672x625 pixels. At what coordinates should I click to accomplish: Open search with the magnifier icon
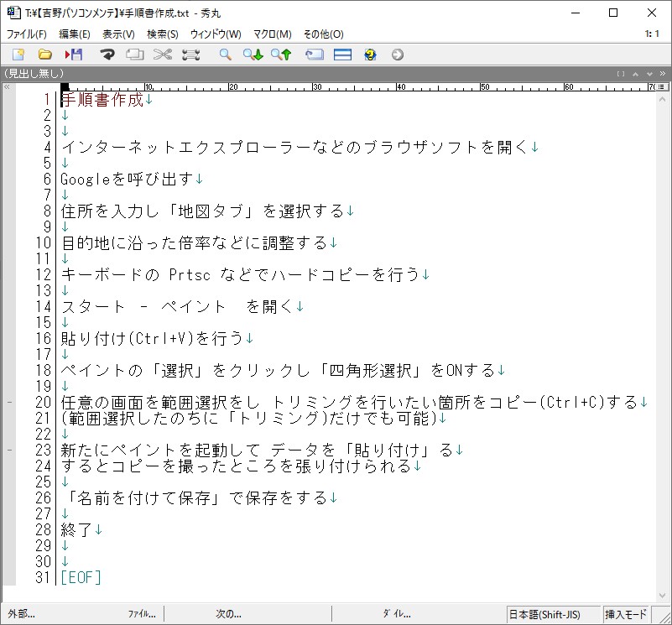pyautogui.click(x=226, y=55)
